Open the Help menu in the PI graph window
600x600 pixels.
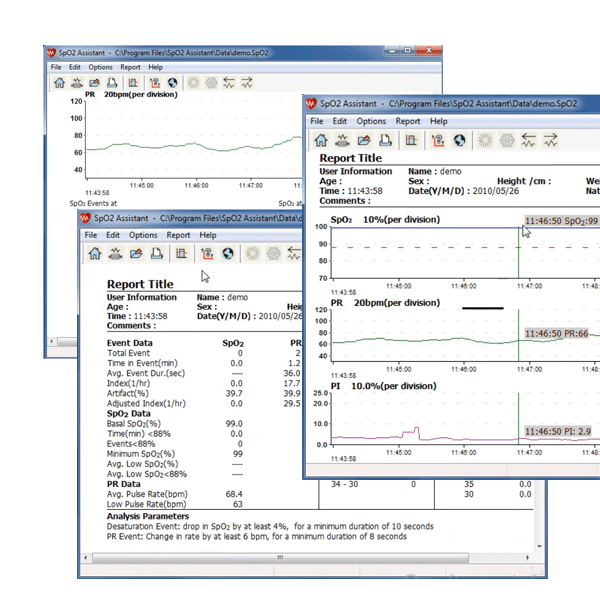[439, 121]
